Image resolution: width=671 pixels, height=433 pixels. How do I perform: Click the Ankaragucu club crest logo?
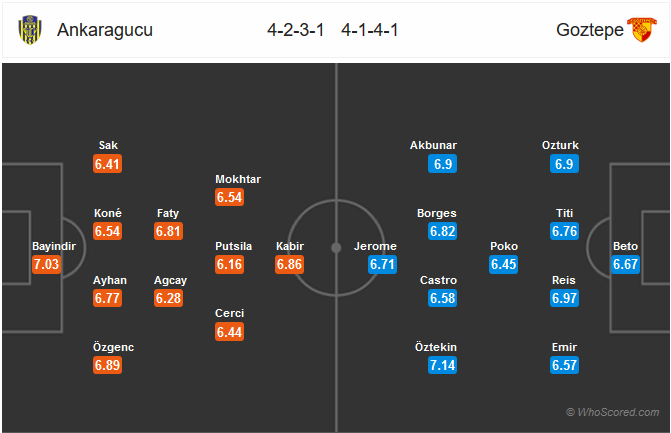click(x=30, y=30)
